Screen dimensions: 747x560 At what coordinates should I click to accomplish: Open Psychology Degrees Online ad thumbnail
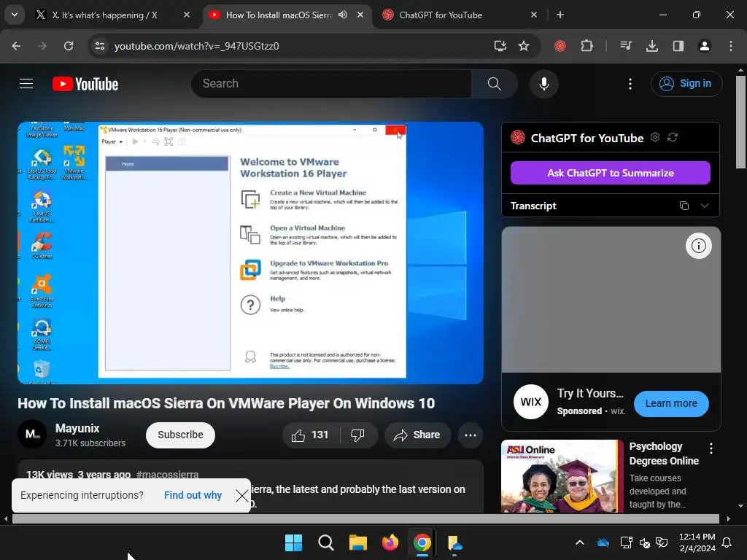pos(562,475)
